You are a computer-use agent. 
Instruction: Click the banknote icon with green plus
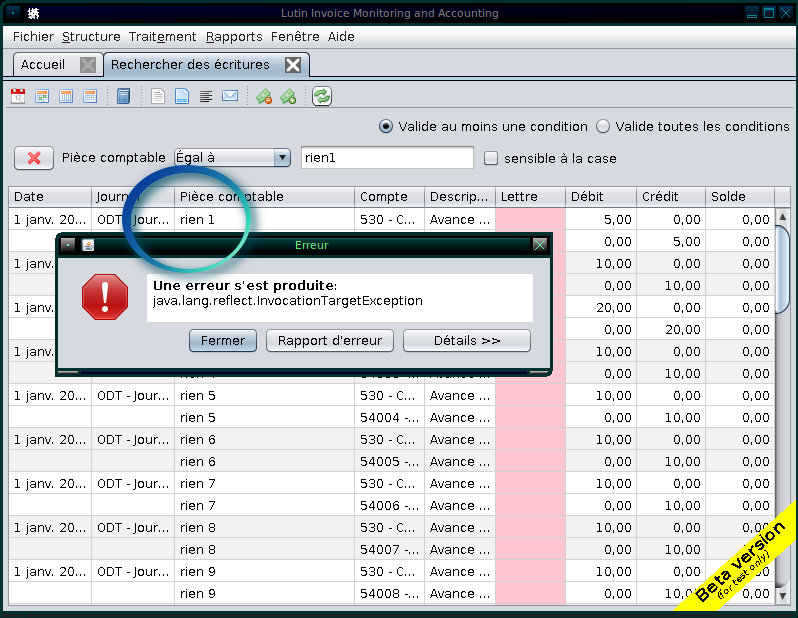pyautogui.click(x=288, y=96)
